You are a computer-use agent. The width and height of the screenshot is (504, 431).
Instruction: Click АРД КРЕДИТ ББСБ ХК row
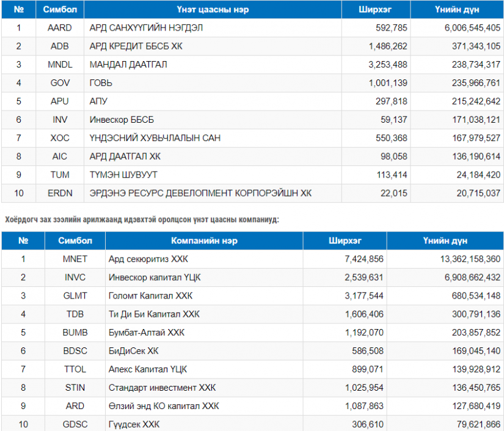pyautogui.click(x=252, y=46)
